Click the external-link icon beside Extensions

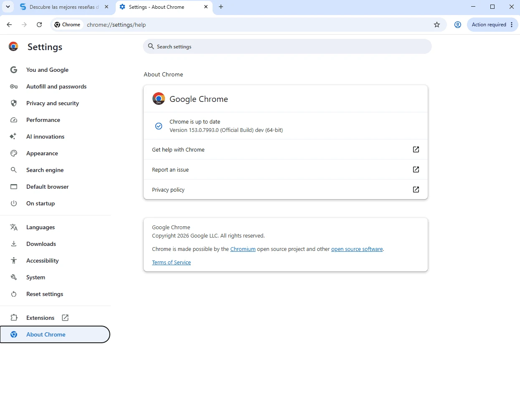[65, 318]
